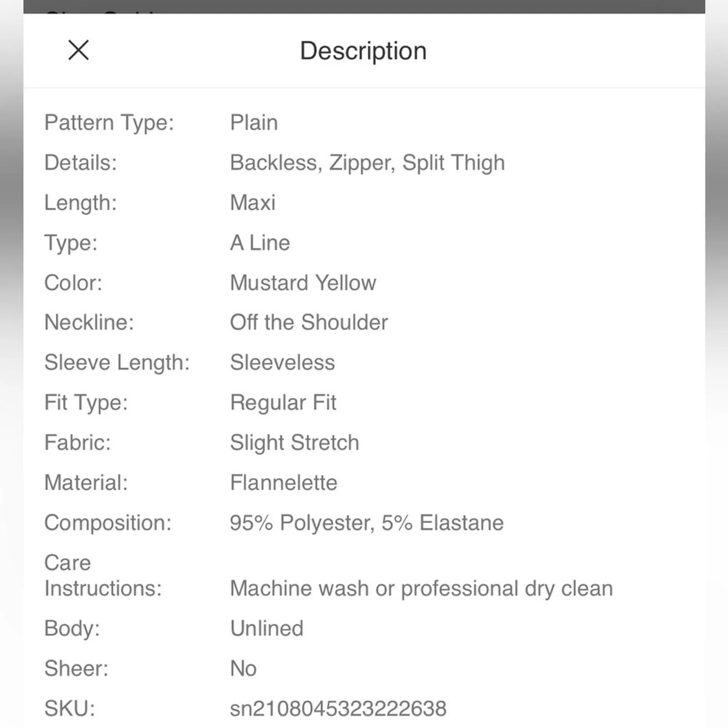Select the Mustard Yellow color value
The image size is (728, 728).
(x=303, y=283)
